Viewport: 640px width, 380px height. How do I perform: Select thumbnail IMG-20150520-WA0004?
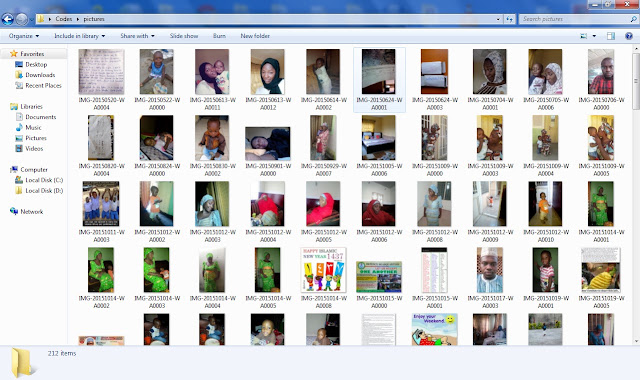point(101,71)
